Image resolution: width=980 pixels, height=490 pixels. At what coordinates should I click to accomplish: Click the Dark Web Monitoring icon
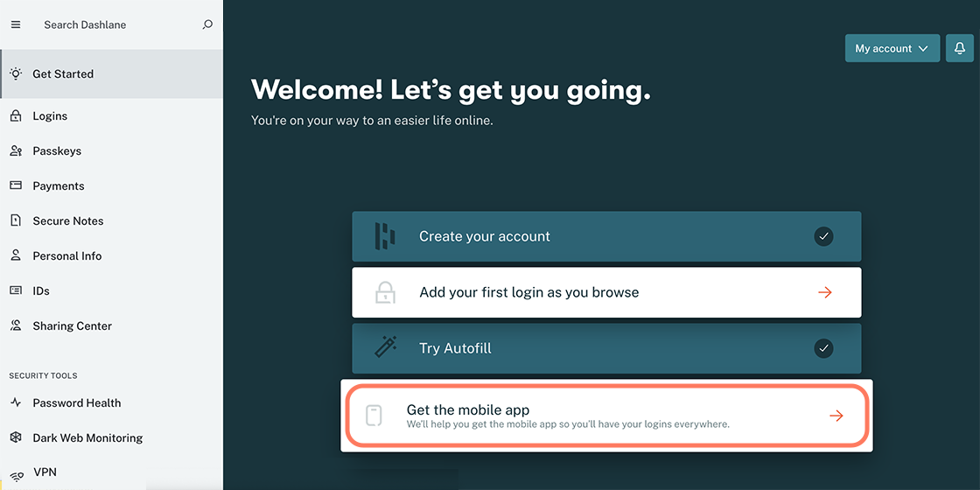click(16, 437)
